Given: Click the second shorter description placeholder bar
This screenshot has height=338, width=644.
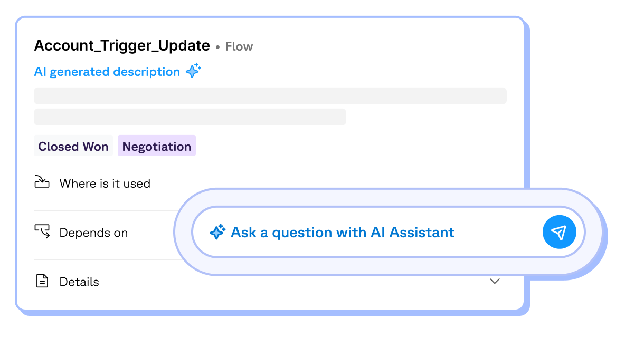Looking at the screenshot, I should pos(190,117).
